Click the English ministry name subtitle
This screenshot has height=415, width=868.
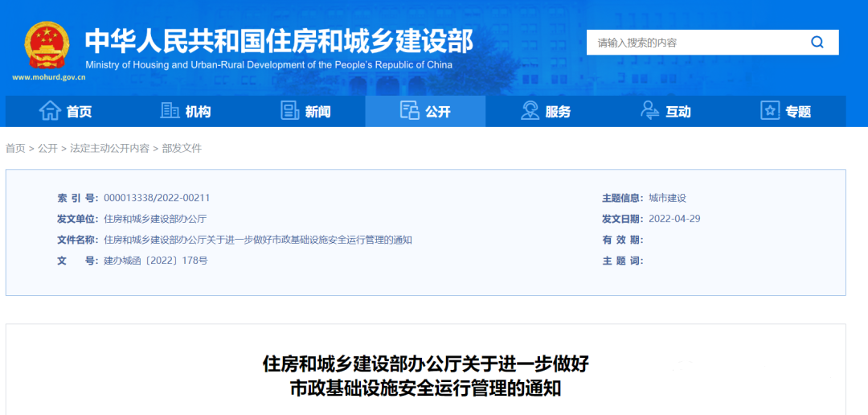click(269, 65)
